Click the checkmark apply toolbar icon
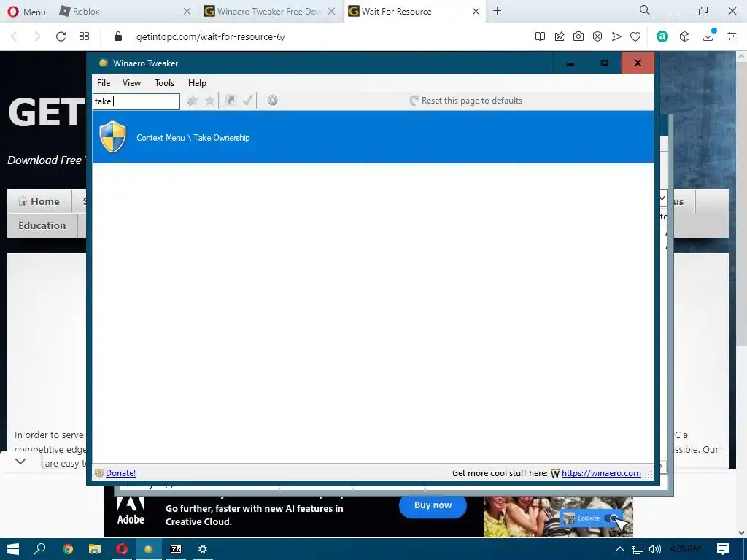Image resolution: width=747 pixels, height=560 pixels. point(248,100)
